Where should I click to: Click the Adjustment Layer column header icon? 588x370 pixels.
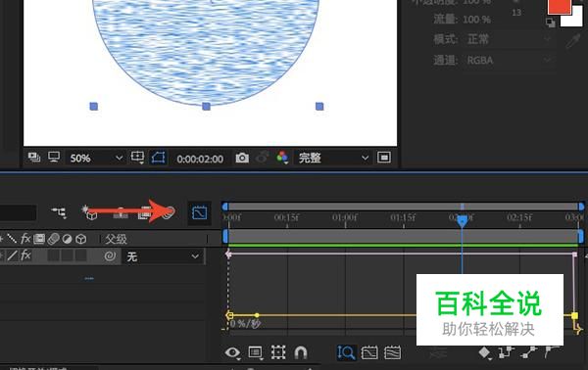point(67,239)
